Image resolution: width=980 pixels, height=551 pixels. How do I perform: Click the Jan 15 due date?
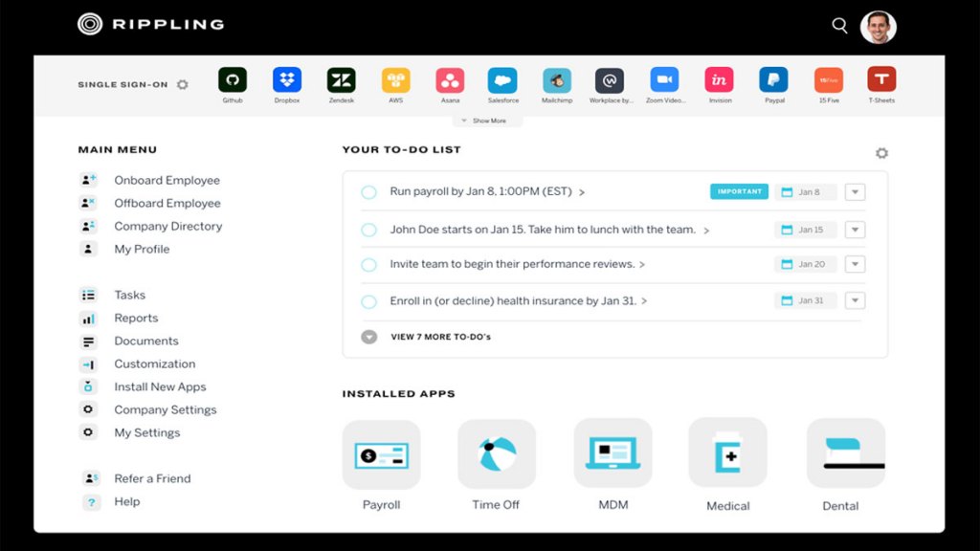[805, 230]
